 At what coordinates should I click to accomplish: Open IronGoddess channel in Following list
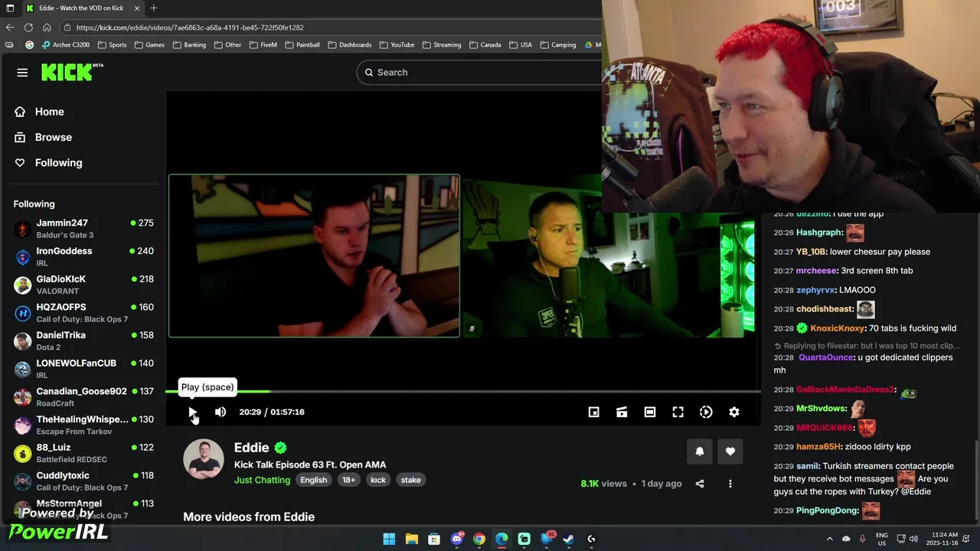(x=83, y=256)
